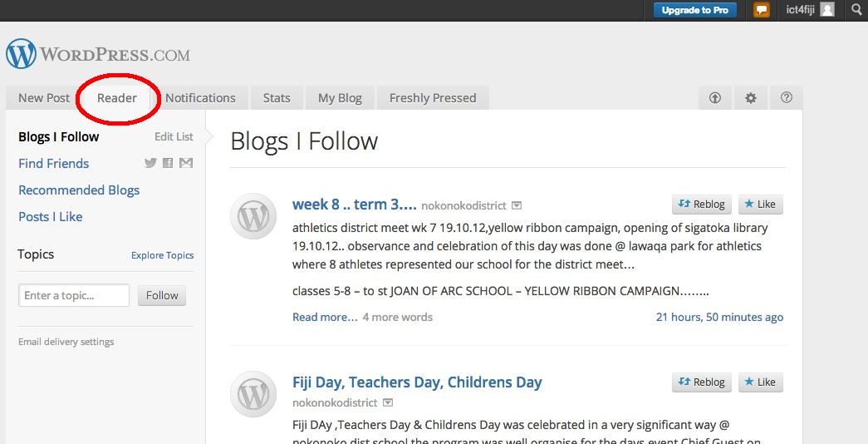Open search with the magnifying glass icon
The image size is (868, 444).
pyautogui.click(x=857, y=10)
